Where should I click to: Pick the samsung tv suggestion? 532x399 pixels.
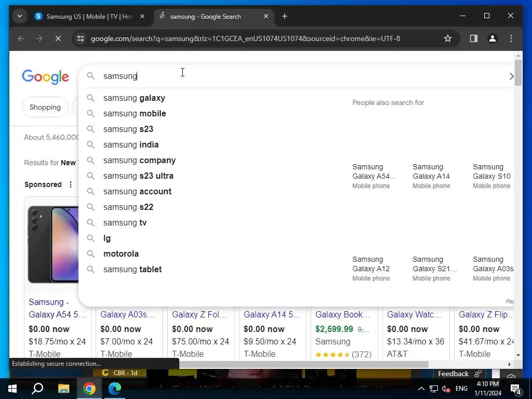coord(125,223)
